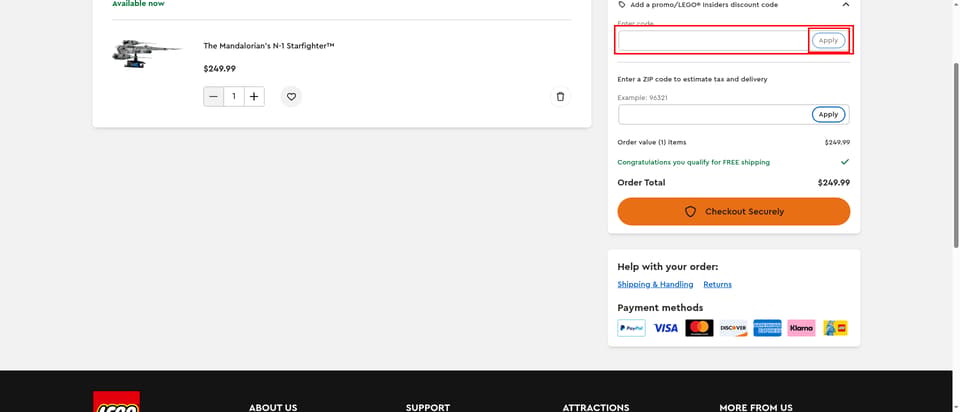Apply the promo discount code
The height and width of the screenshot is (412, 960).
828,40
